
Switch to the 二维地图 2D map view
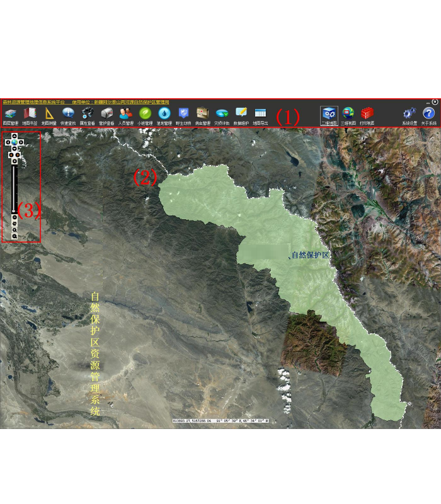click(329, 114)
